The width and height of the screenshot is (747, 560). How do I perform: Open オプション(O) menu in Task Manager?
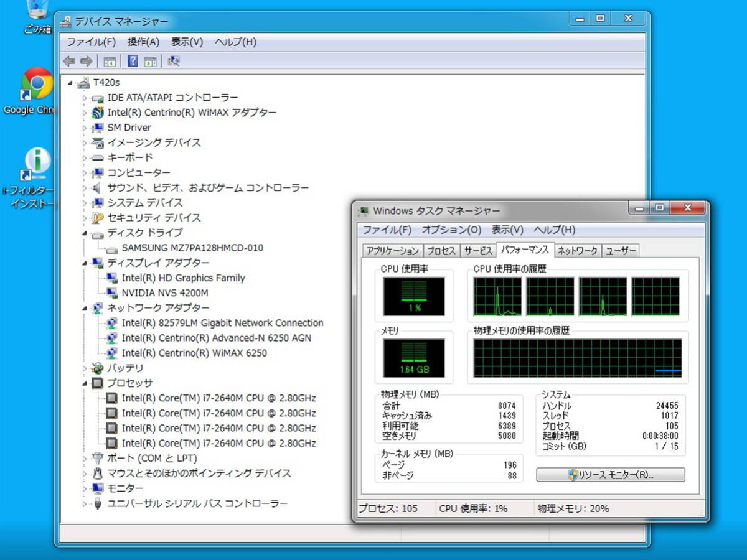(451, 230)
